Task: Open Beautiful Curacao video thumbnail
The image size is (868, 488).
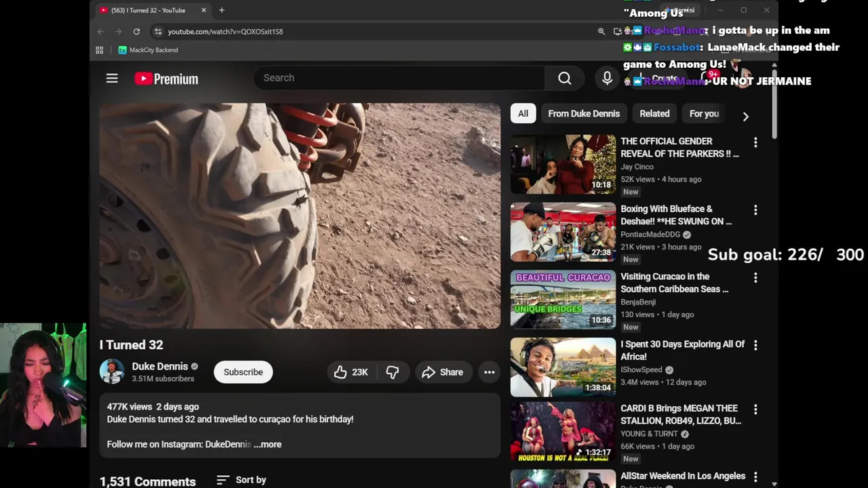Action: (x=563, y=300)
